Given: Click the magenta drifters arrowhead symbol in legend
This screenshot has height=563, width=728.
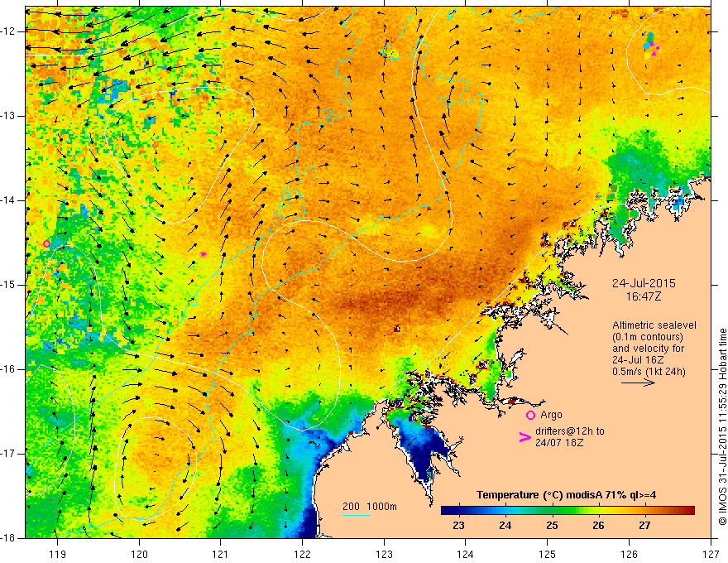Looking at the screenshot, I should pos(524,437).
